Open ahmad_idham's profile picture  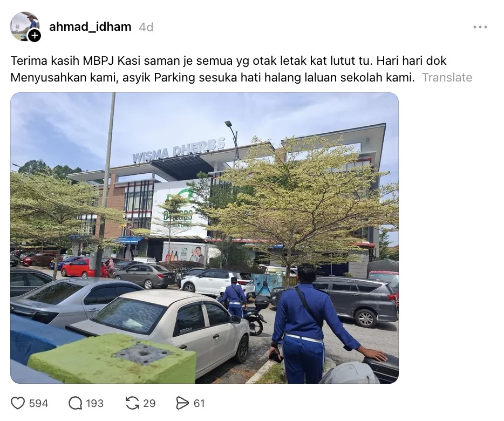point(25,26)
